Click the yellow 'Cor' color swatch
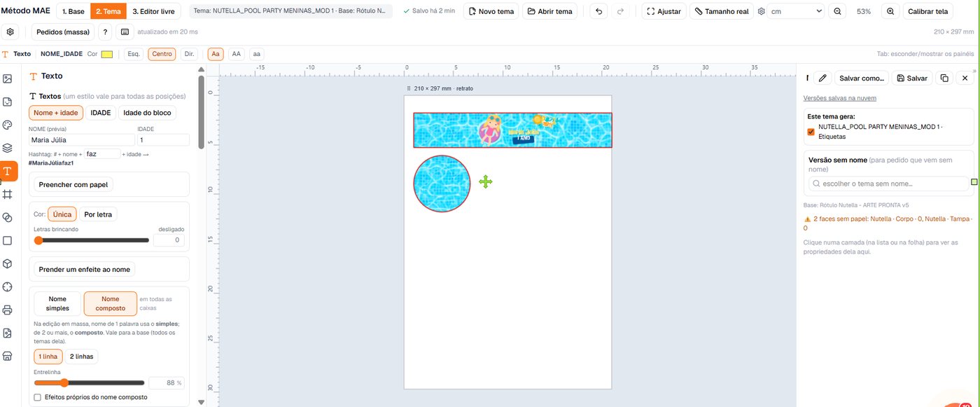 pos(107,54)
